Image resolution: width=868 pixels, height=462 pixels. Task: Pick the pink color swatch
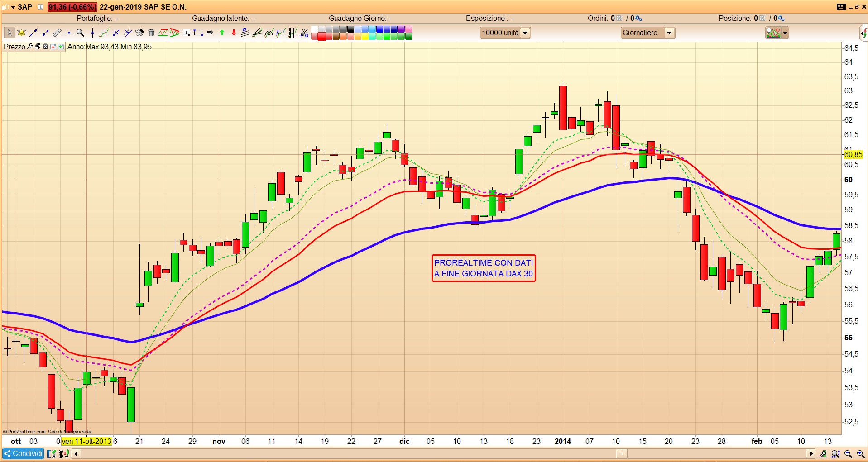[408, 29]
